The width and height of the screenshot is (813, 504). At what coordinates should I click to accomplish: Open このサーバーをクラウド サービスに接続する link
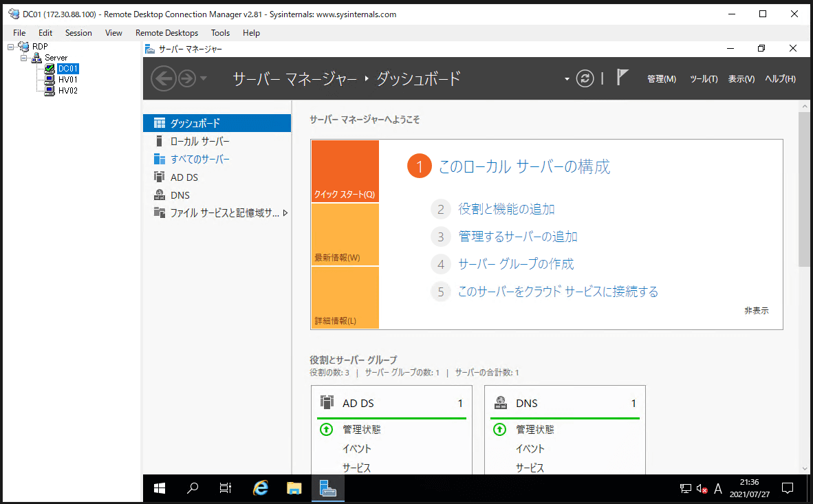click(x=558, y=292)
